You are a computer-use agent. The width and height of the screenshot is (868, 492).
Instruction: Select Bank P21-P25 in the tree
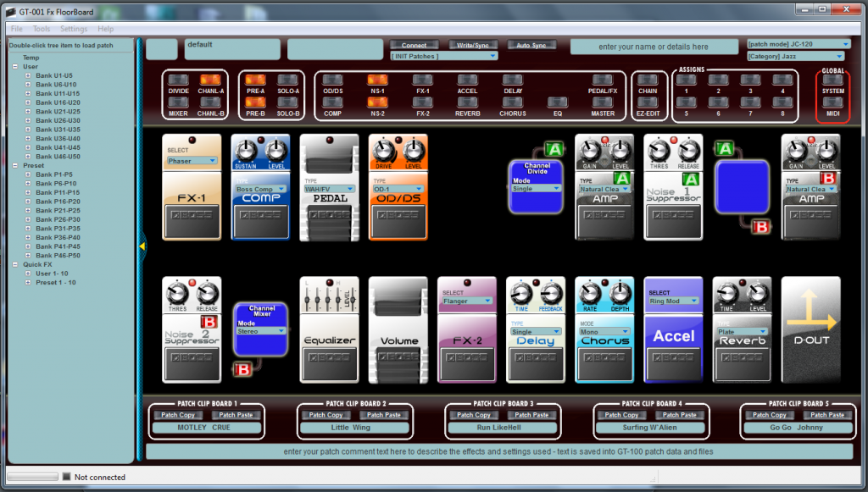58,211
